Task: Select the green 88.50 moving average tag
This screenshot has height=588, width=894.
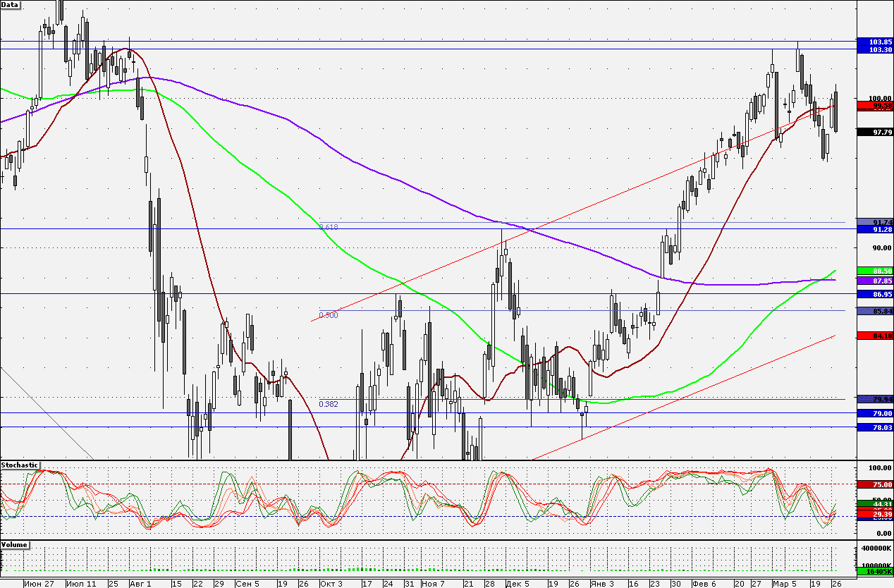Action: [875, 271]
